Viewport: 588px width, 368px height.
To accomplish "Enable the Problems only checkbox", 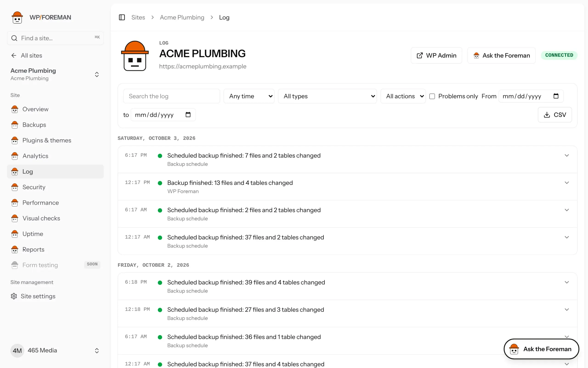I will click(x=432, y=96).
